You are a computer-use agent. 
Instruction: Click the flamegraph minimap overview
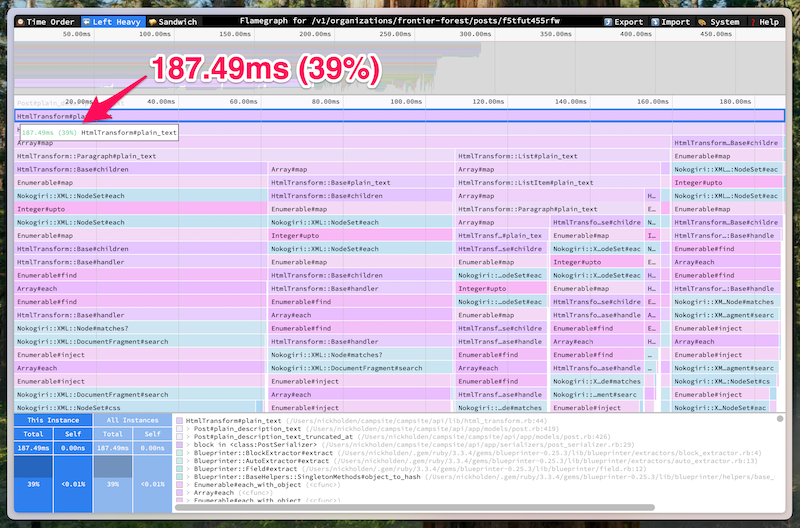coord(399,67)
